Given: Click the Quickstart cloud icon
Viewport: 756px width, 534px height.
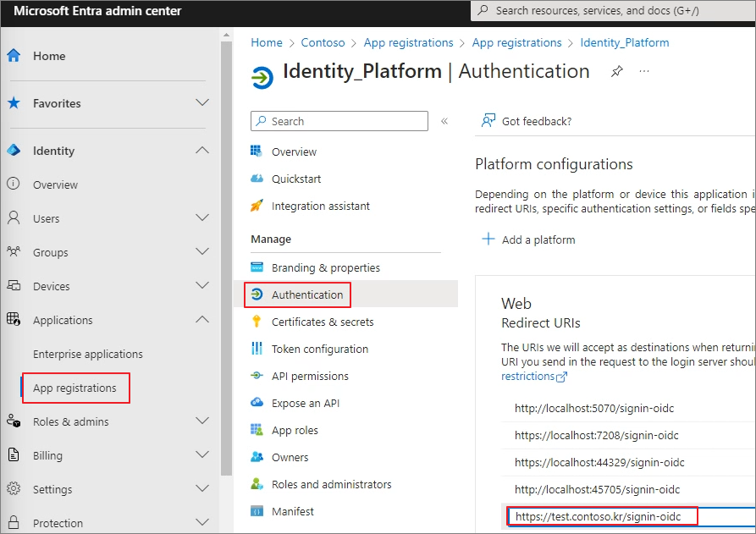Looking at the screenshot, I should (x=257, y=179).
